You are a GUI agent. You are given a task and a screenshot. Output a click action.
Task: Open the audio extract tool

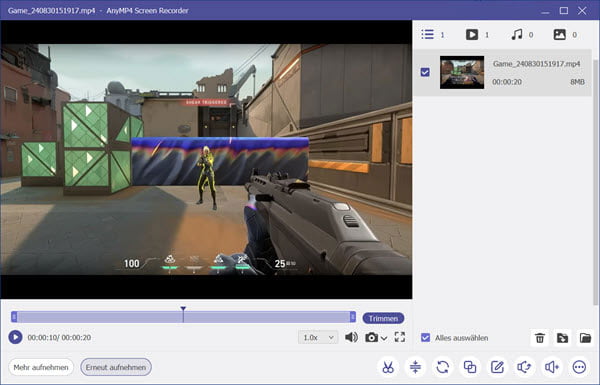point(524,367)
